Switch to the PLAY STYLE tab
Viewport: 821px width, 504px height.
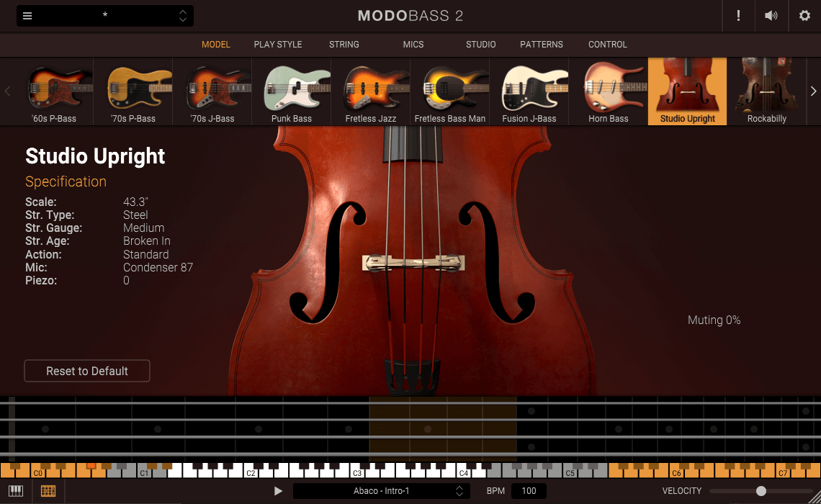(278, 45)
